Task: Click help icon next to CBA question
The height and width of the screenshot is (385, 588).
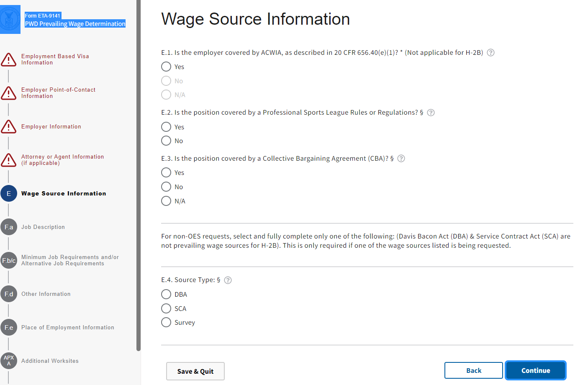Action: [401, 159]
